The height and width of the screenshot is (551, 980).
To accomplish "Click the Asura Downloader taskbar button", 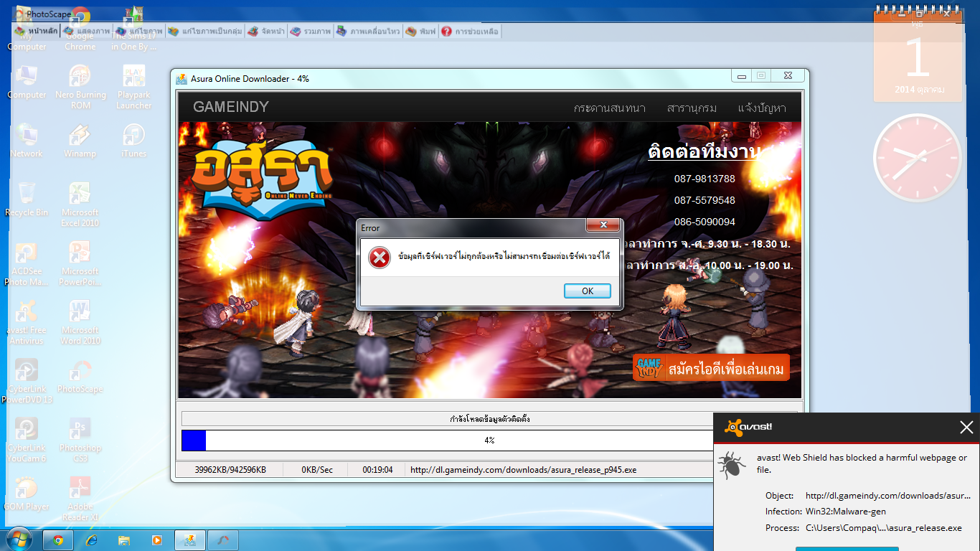I will point(190,540).
